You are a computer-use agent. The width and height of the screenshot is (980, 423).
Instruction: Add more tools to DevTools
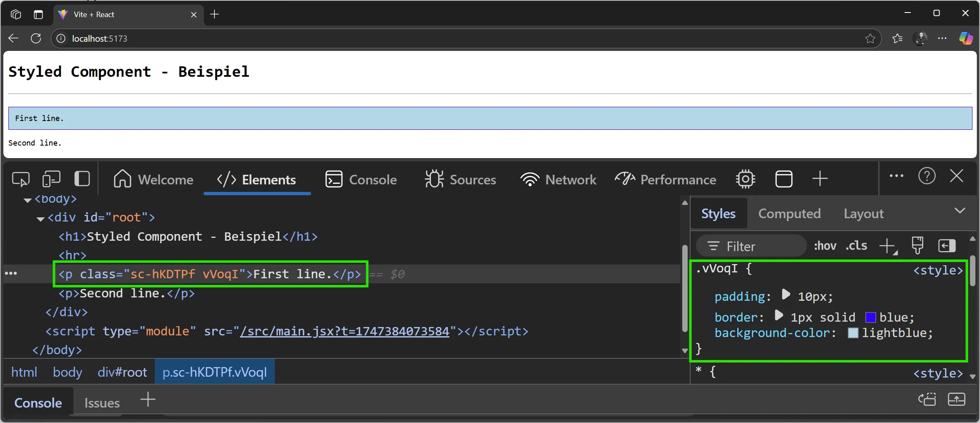[820, 179]
